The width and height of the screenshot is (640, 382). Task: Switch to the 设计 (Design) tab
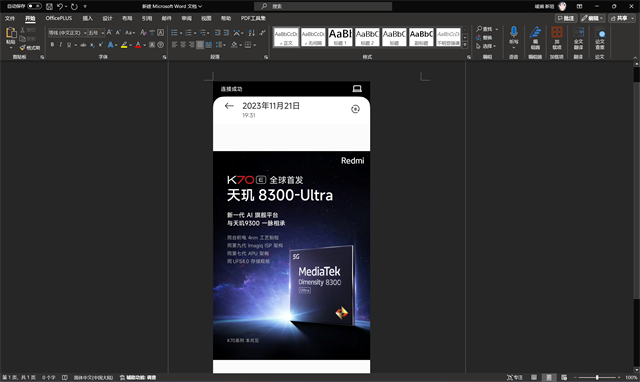coord(107,18)
